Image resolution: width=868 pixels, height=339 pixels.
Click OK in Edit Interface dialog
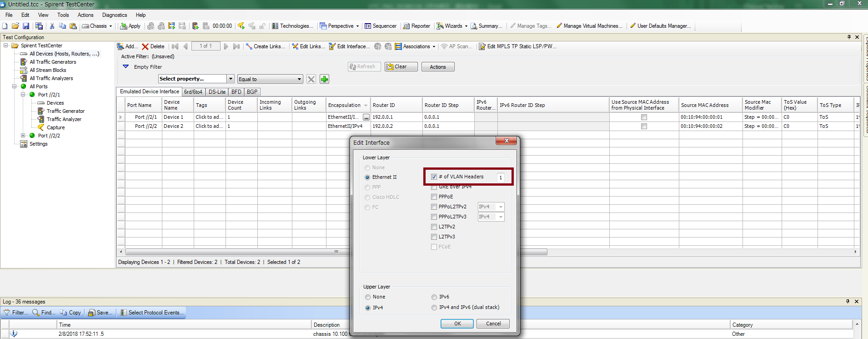click(x=457, y=324)
